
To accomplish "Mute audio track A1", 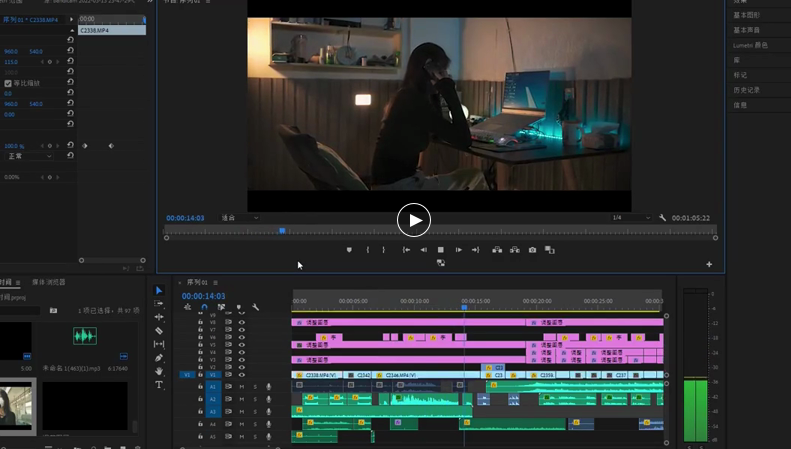I will (x=242, y=387).
